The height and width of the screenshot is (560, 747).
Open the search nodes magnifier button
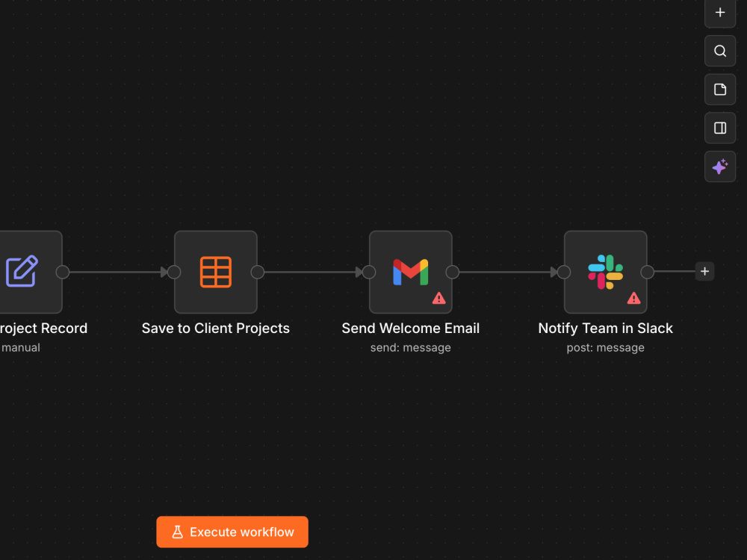tap(720, 51)
